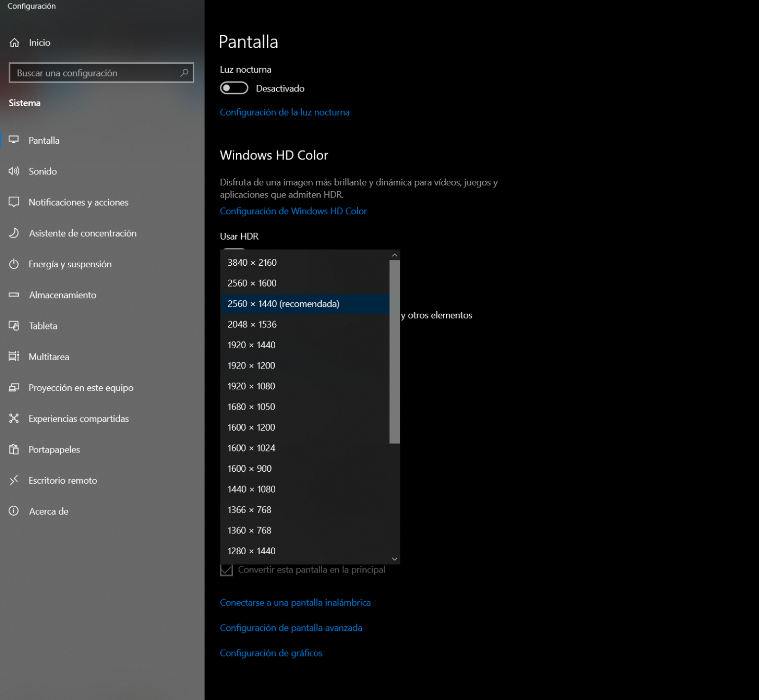Click Conectarse a una pantalla inalámbrica
This screenshot has height=700, width=759.
point(295,603)
